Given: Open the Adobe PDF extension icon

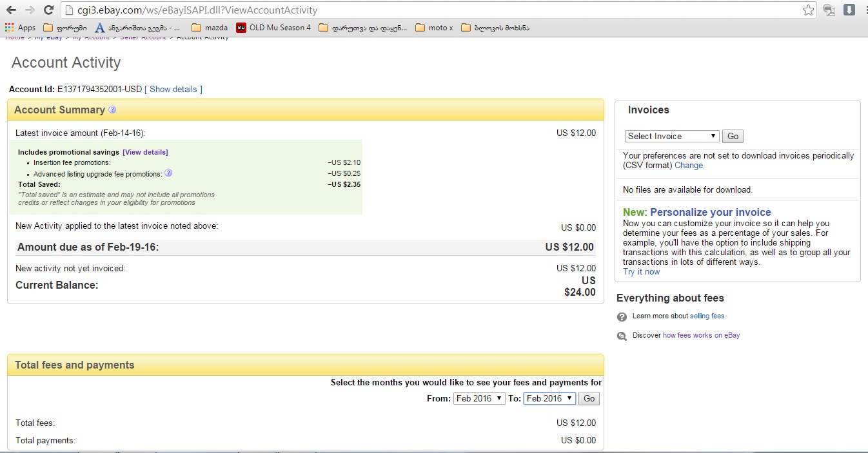Looking at the screenshot, I should [829, 10].
